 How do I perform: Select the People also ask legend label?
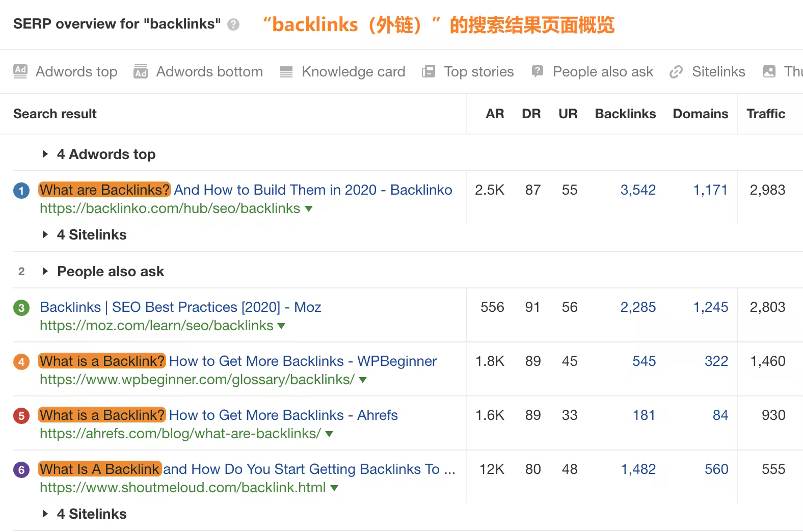point(603,72)
